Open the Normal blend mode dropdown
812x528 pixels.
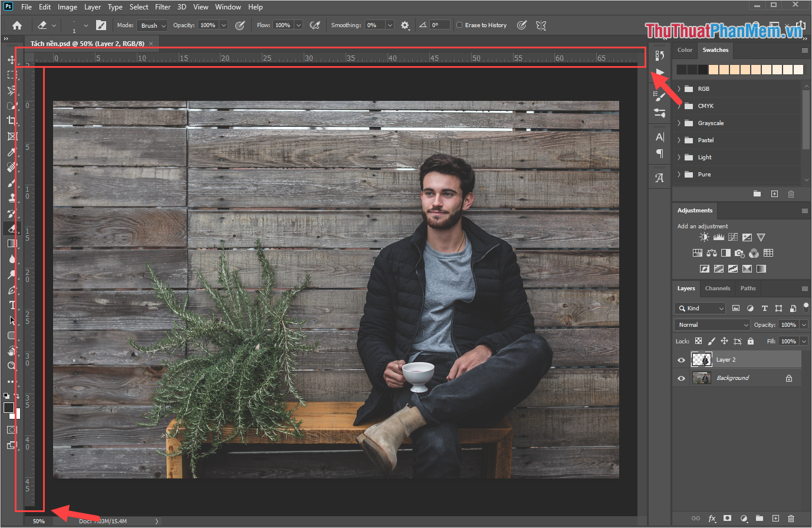point(712,324)
